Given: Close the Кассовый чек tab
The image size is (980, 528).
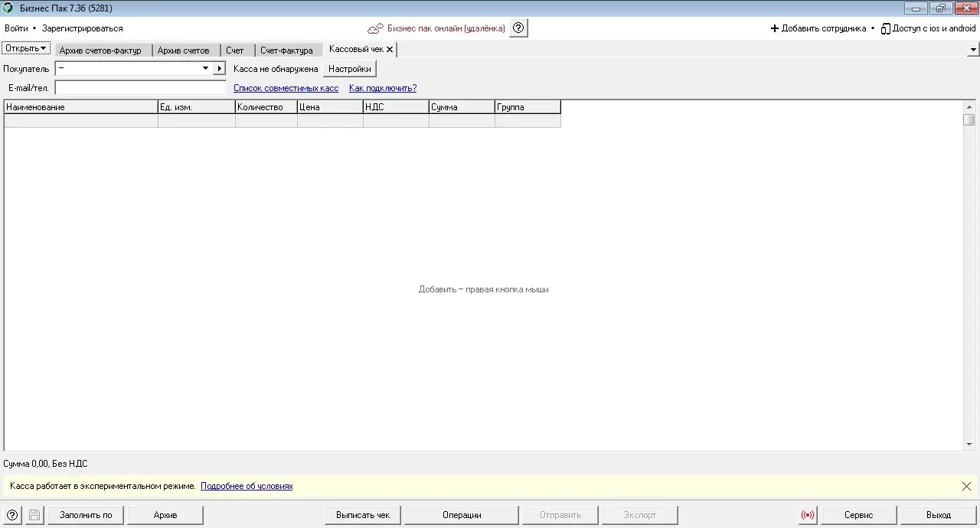Looking at the screenshot, I should 390,49.
